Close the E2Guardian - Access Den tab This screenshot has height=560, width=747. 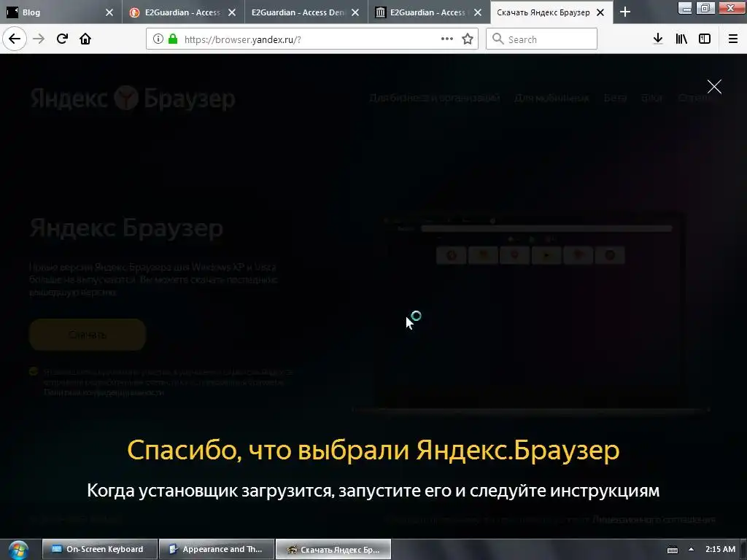click(355, 12)
